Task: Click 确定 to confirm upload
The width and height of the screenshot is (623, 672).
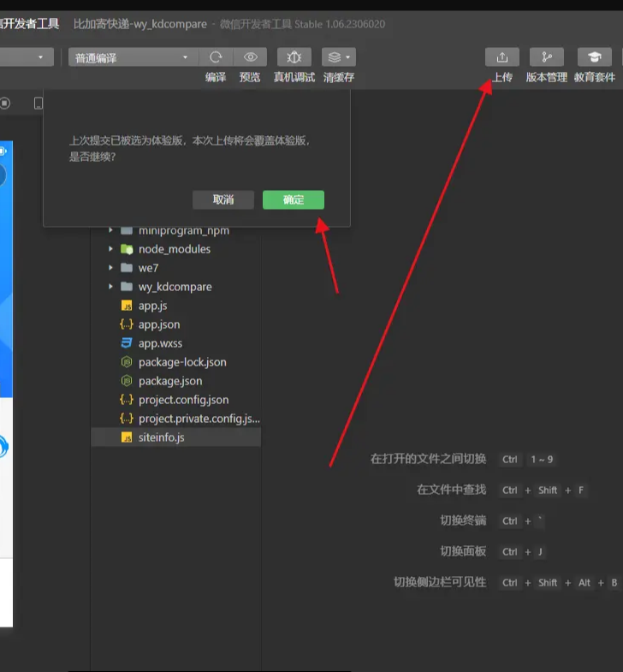Action: (x=294, y=199)
